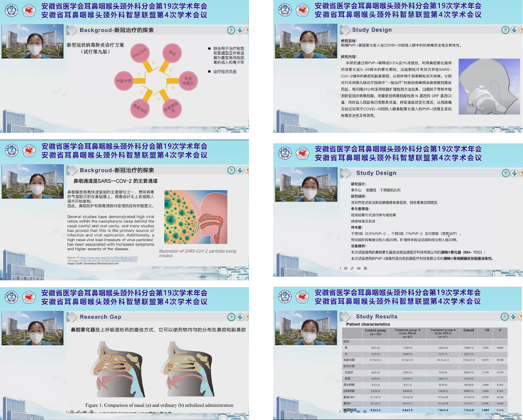Viewport: 523px width, 420px height.
Task: Click 'Study Results' slide title
Action: click(377, 317)
